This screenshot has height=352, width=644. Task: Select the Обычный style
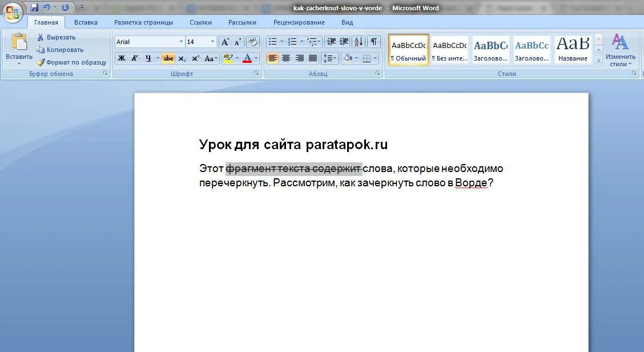click(409, 50)
